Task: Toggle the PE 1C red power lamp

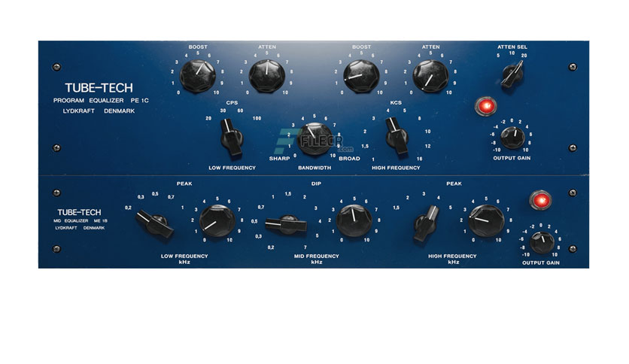Action: point(486,106)
